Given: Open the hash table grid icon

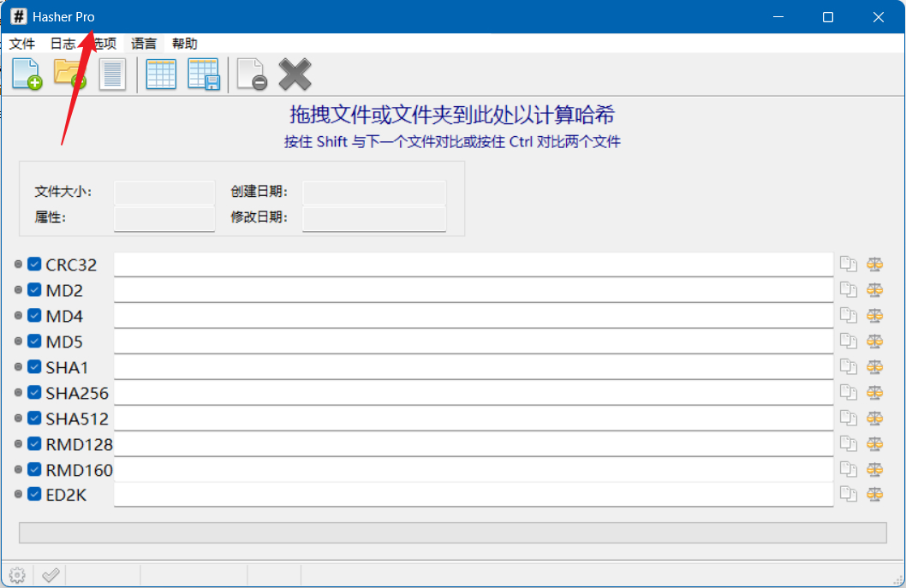Looking at the screenshot, I should (161, 74).
